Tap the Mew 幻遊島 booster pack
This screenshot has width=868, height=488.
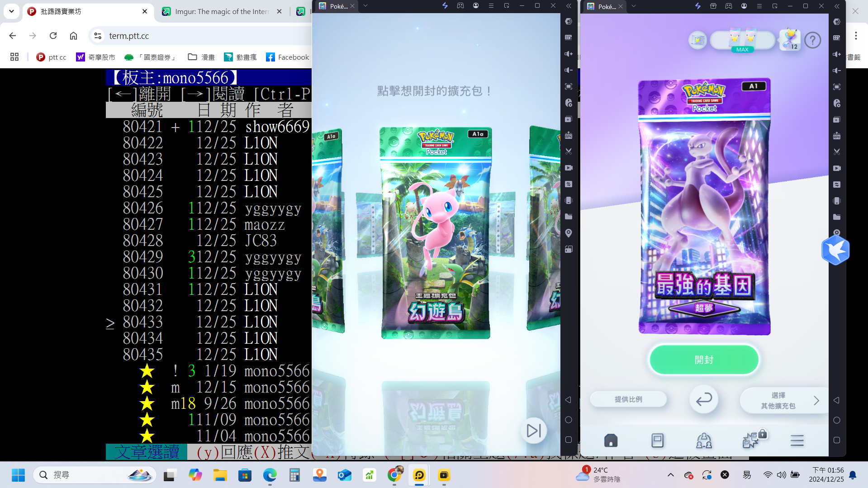click(x=436, y=233)
